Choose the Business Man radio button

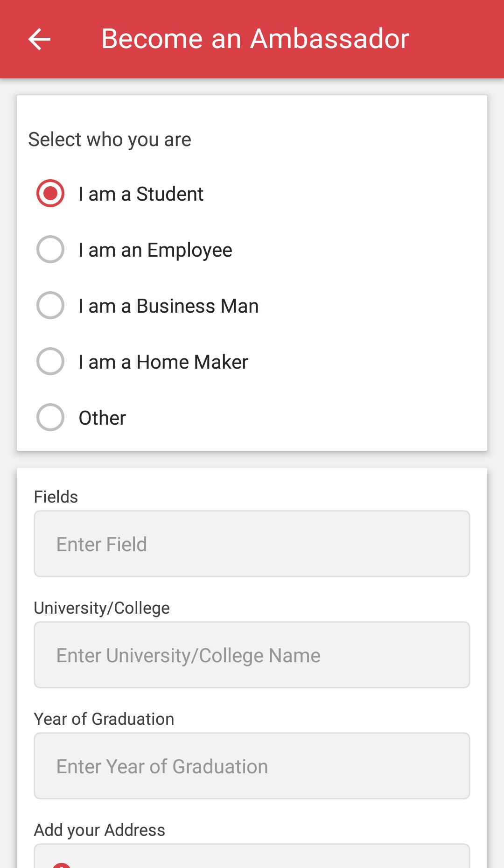point(50,305)
